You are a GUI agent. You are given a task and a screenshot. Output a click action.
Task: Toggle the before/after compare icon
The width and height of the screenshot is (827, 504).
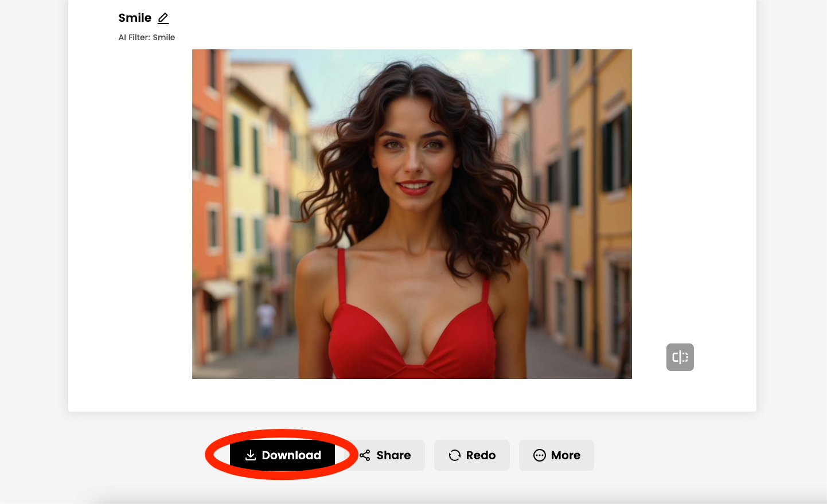point(680,357)
